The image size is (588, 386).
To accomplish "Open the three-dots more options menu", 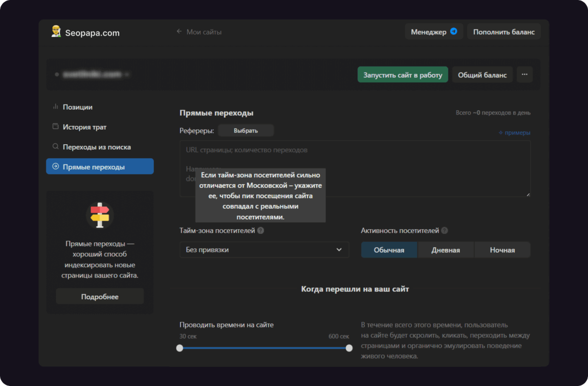I will [524, 75].
